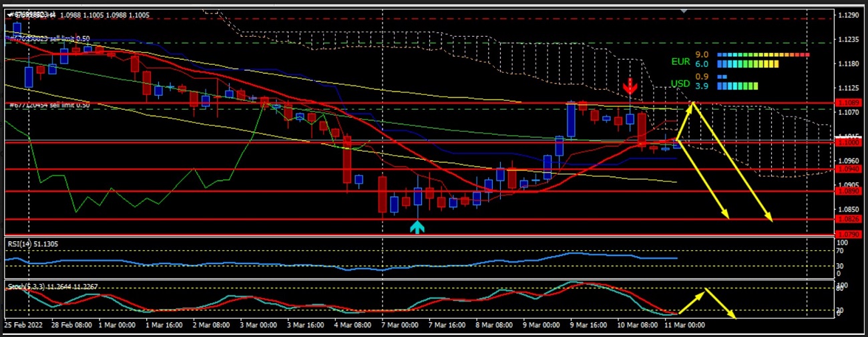Click the 7 Mar 00:00 time axis label
The height and width of the screenshot is (337, 868).
pos(401,326)
